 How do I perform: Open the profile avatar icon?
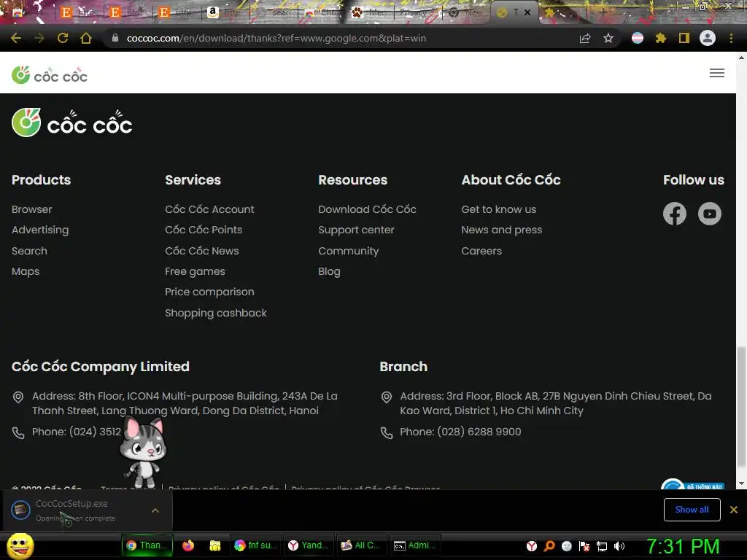[x=708, y=38]
